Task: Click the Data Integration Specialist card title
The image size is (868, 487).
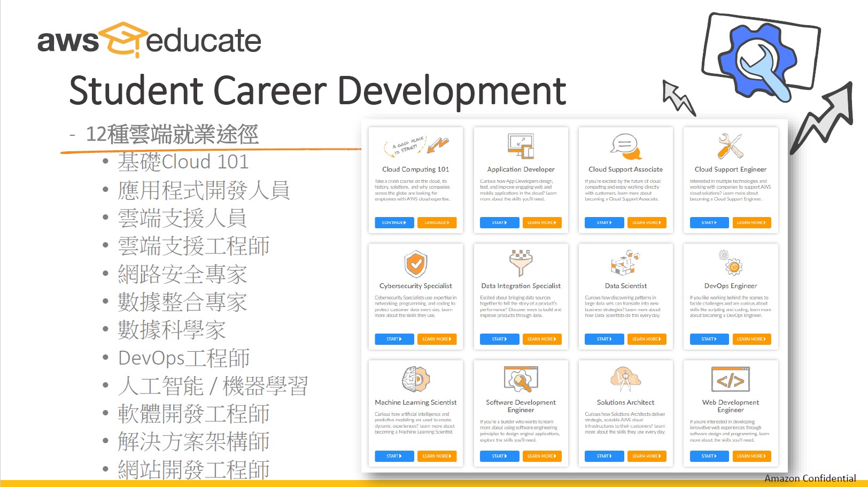Action: click(x=521, y=286)
